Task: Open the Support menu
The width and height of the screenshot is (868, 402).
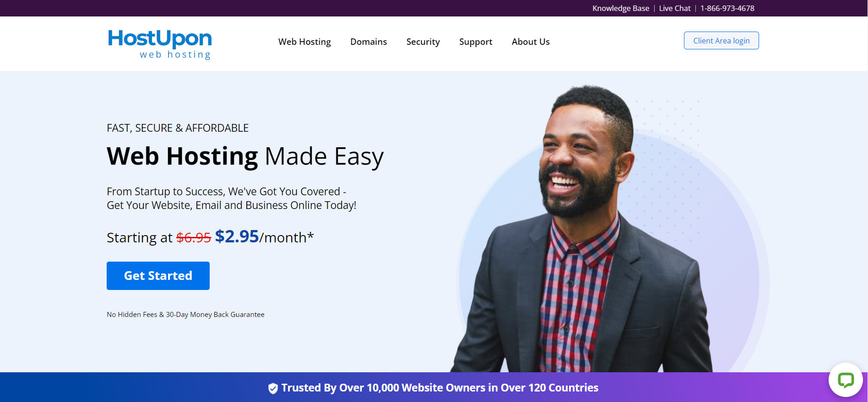Action: click(476, 42)
